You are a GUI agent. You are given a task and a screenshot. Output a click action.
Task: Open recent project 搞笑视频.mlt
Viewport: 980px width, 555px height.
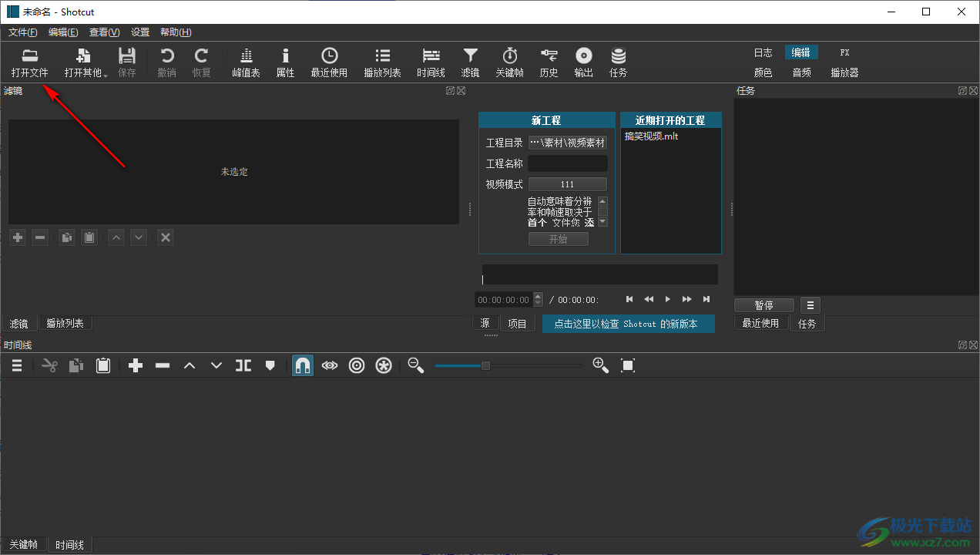[651, 136]
